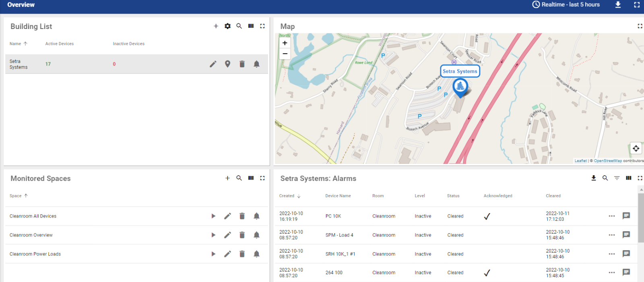This screenshot has width=644, height=282.
Task: Show Building List column selector
Action: 251,26
